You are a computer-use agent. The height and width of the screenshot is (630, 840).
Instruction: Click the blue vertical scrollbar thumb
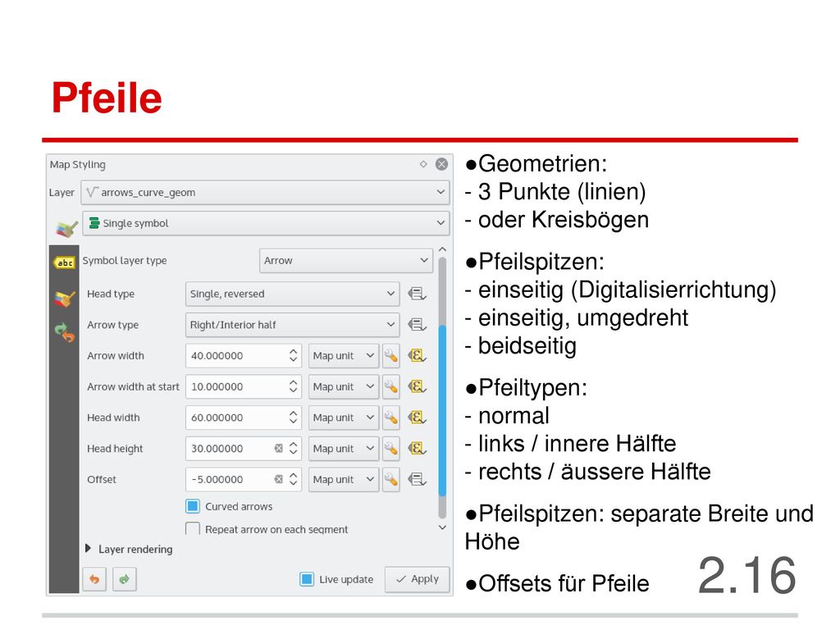click(x=442, y=411)
